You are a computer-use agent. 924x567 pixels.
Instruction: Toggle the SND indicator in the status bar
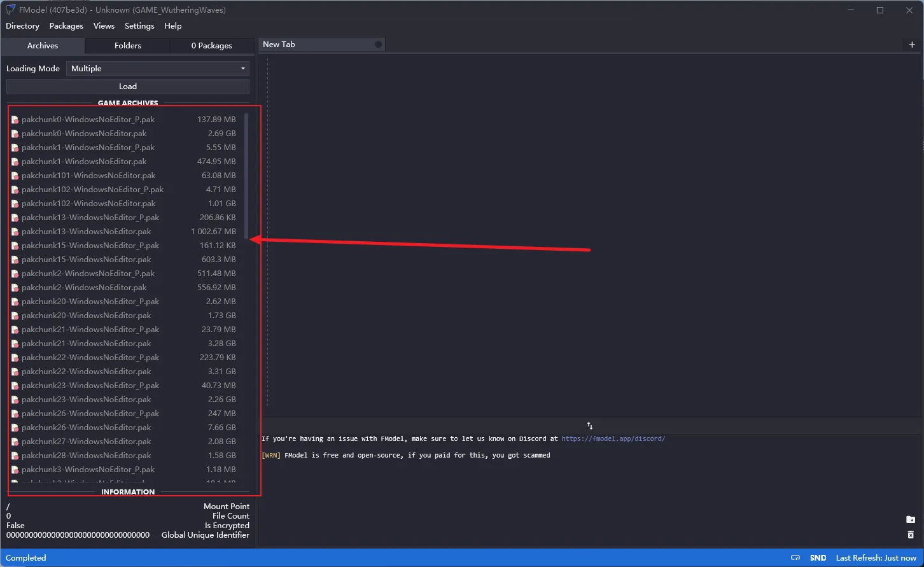point(818,558)
